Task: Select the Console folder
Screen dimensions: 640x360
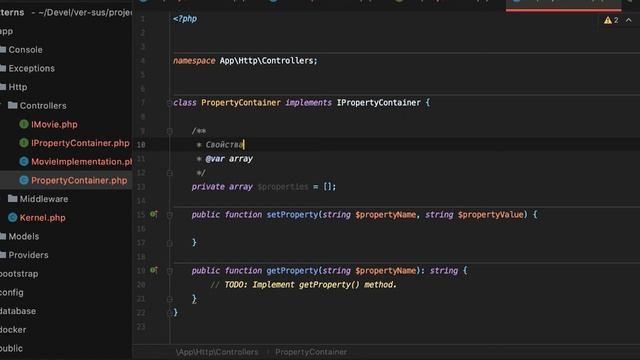Action: tap(25, 50)
